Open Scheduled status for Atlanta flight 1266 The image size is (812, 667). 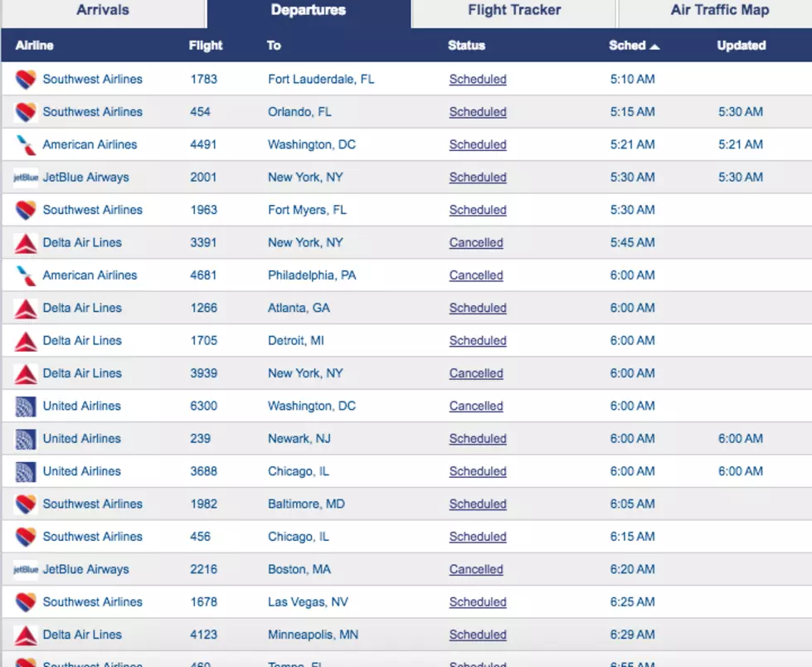478,308
